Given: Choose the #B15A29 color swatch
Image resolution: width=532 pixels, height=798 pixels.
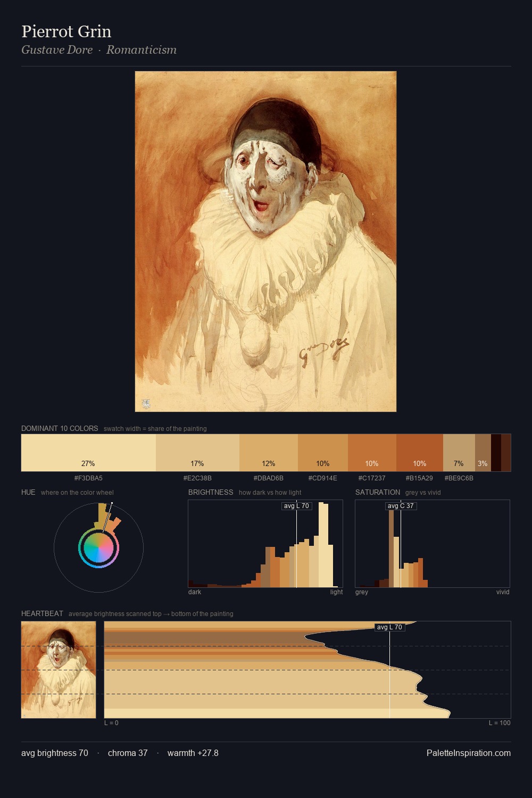Looking at the screenshot, I should coord(420,453).
